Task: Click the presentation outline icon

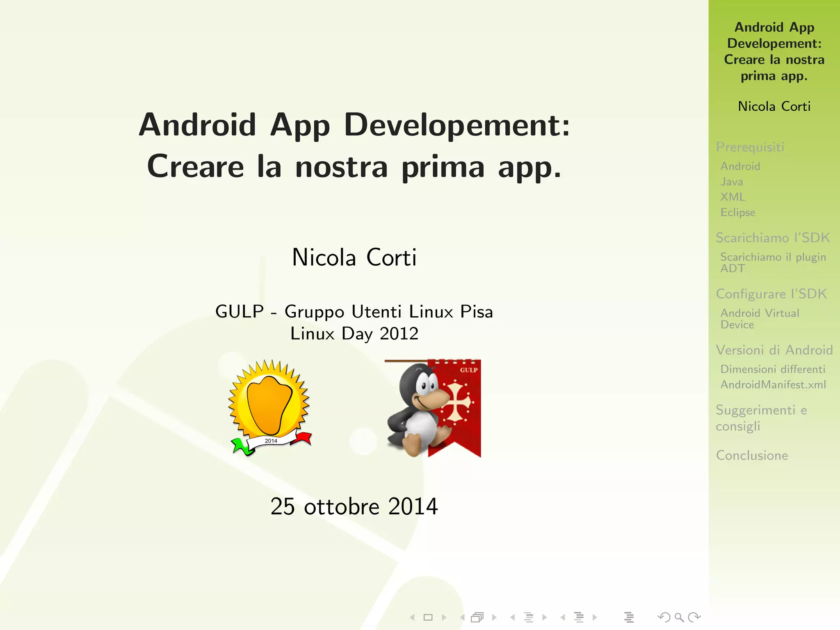Action: (629, 617)
